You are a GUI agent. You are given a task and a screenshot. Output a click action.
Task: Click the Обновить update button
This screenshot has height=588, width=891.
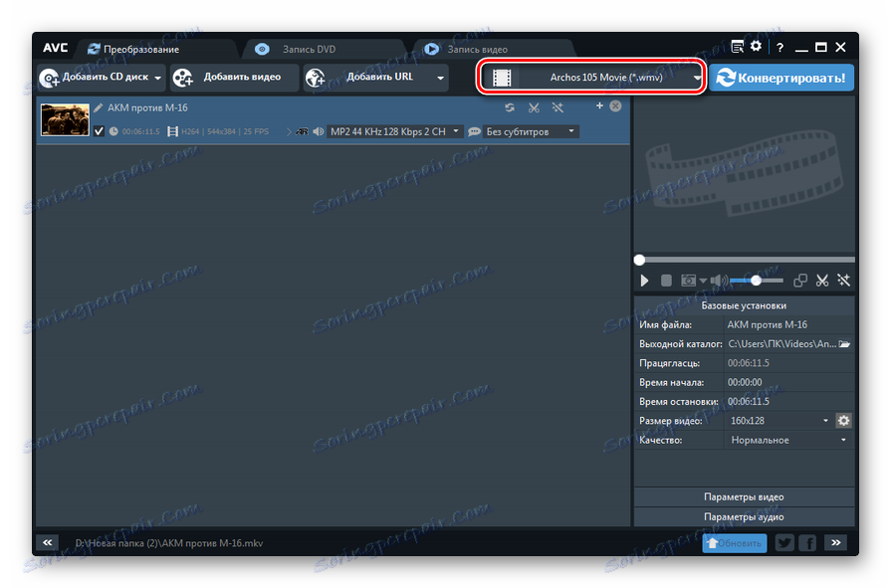(734, 543)
